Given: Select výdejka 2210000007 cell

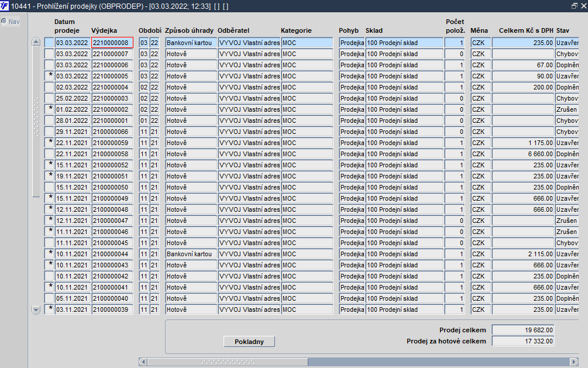Looking at the screenshot, I should 112,54.
